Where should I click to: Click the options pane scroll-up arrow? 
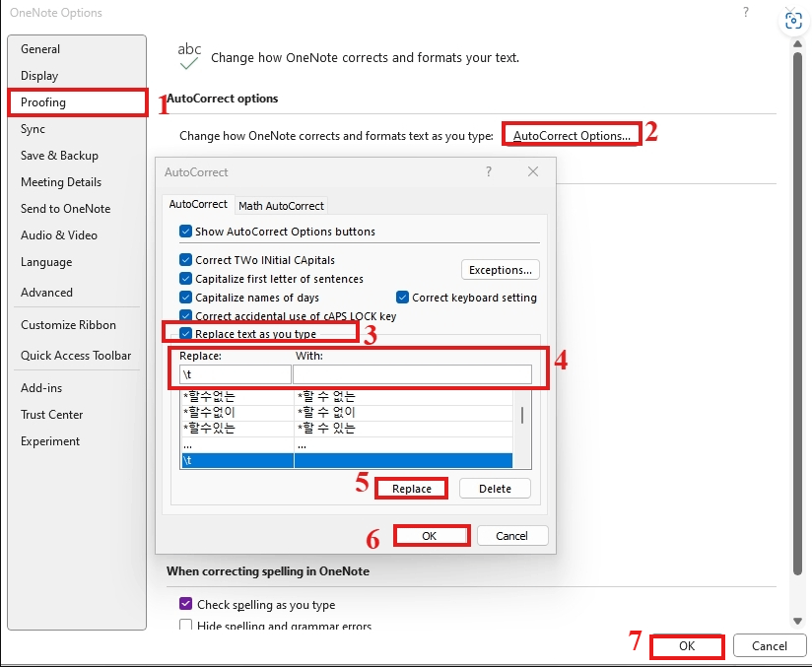click(x=797, y=44)
